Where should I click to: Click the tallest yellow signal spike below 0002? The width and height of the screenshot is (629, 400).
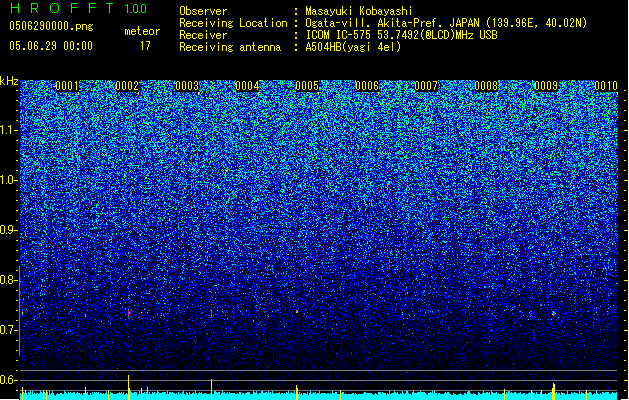129,387
